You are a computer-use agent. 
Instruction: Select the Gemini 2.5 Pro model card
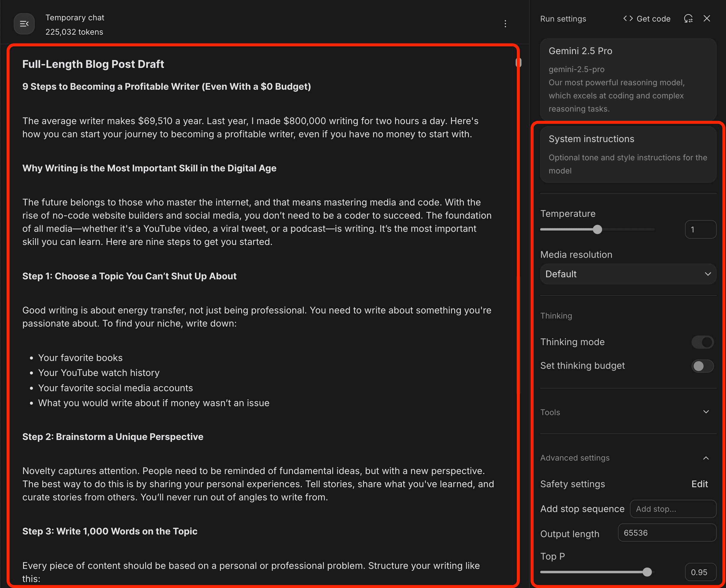coord(628,79)
